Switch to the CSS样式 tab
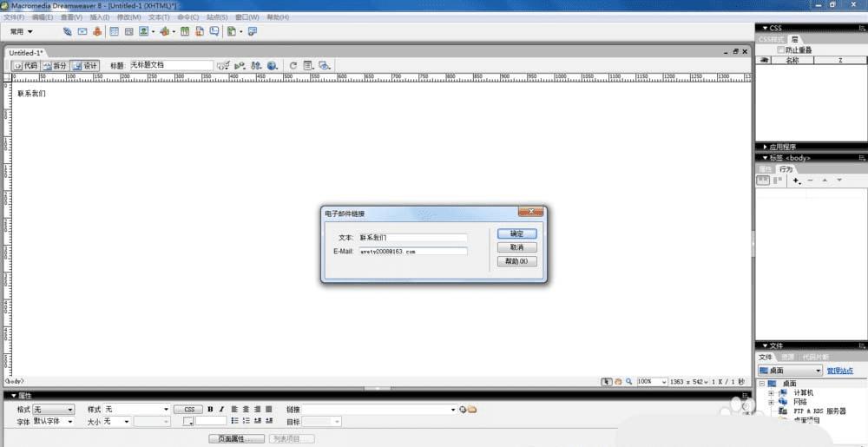The width and height of the screenshot is (868, 447). 771,40
